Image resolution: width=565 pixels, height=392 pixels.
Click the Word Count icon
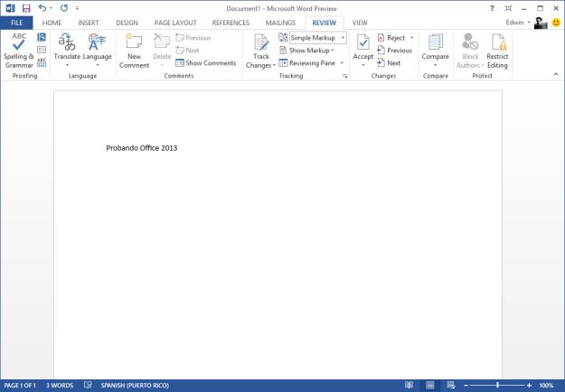click(42, 62)
